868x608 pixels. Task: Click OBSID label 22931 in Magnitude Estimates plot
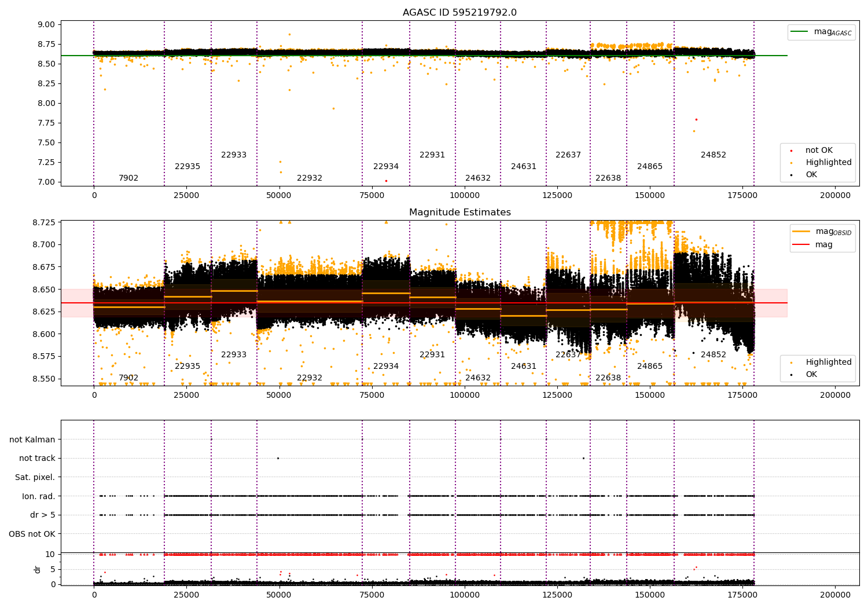coord(432,355)
